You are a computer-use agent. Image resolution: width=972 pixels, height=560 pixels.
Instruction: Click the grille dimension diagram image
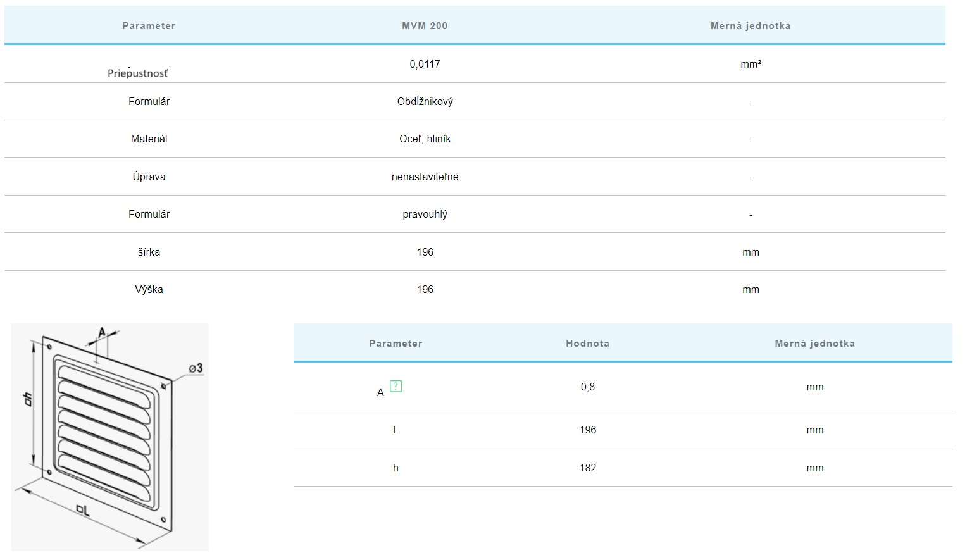[x=109, y=437]
